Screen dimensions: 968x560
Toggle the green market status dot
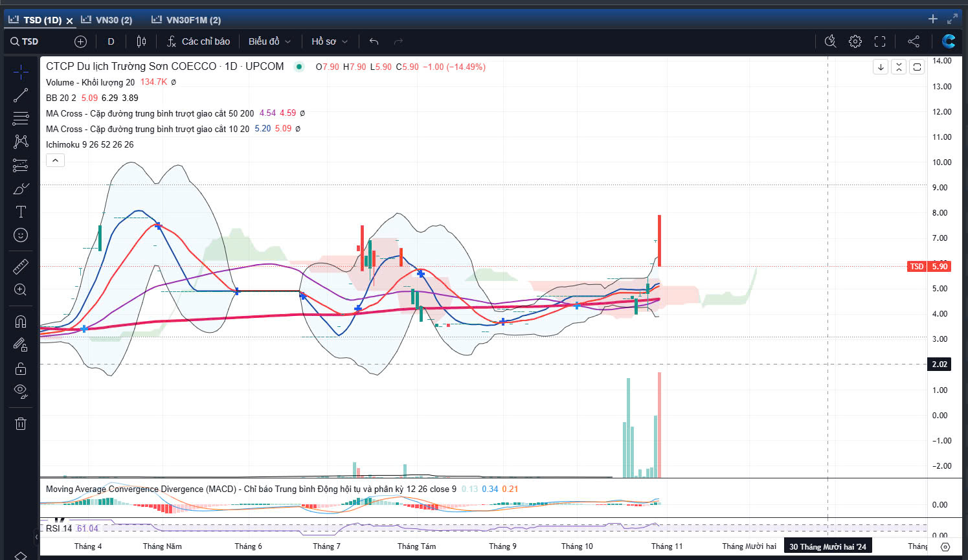pyautogui.click(x=299, y=67)
